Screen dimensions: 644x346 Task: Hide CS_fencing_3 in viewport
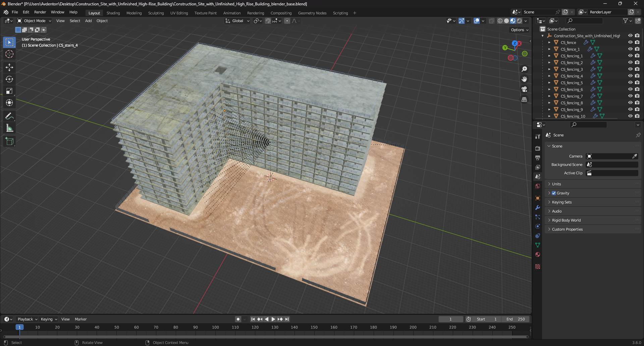[630, 69]
